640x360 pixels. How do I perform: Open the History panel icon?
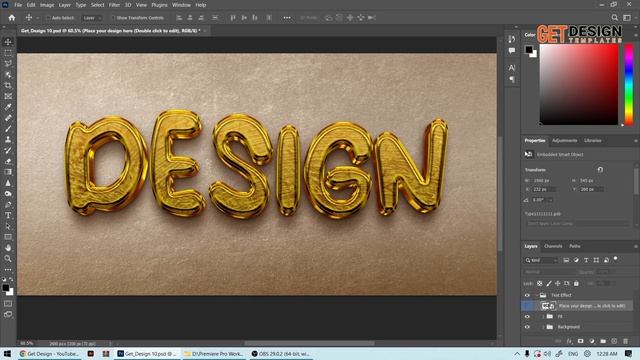pyautogui.click(x=512, y=39)
